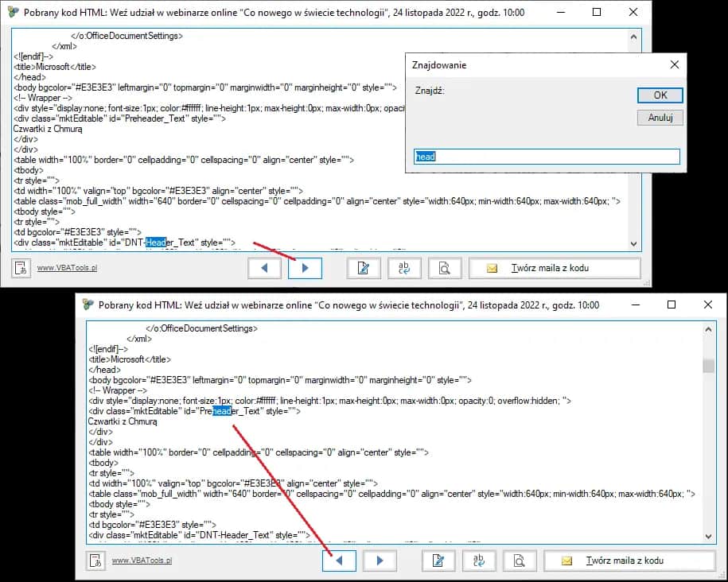Click Anuluj in the Znajdowanie dialog
This screenshot has width=728, height=582.
pos(660,117)
